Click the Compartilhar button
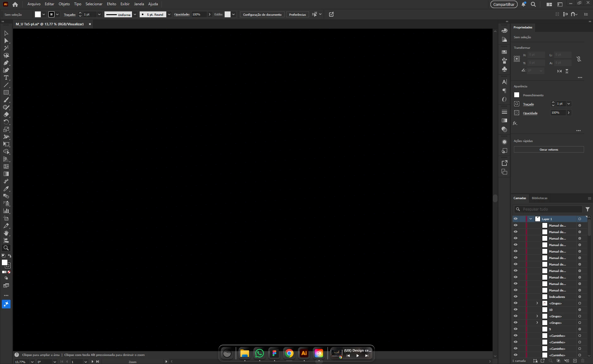Screen dimensions: 593x364 coord(504,4)
